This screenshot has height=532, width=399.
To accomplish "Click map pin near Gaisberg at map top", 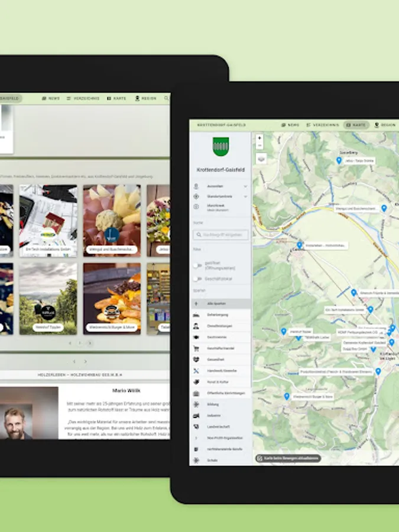I will point(339,160).
